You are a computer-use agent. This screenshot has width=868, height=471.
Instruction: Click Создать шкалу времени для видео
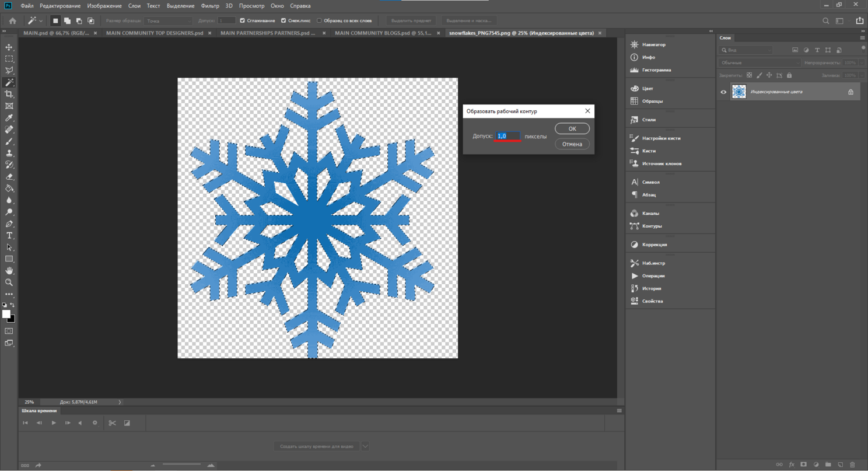[x=317, y=446]
